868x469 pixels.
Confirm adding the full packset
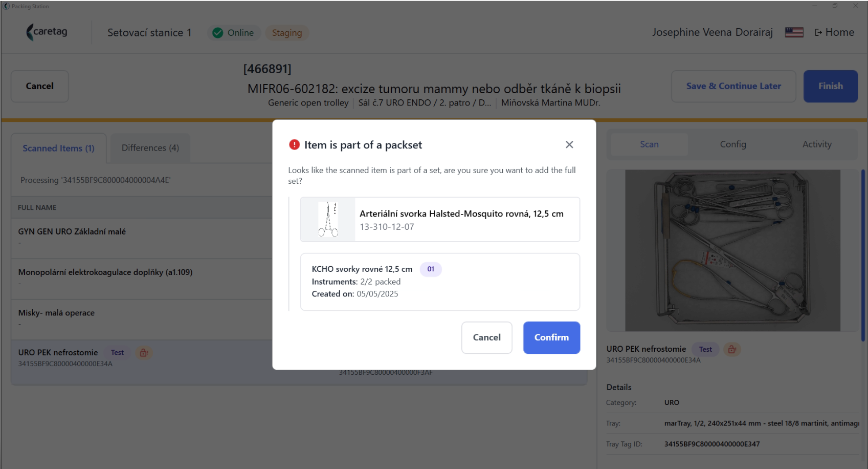pos(551,337)
